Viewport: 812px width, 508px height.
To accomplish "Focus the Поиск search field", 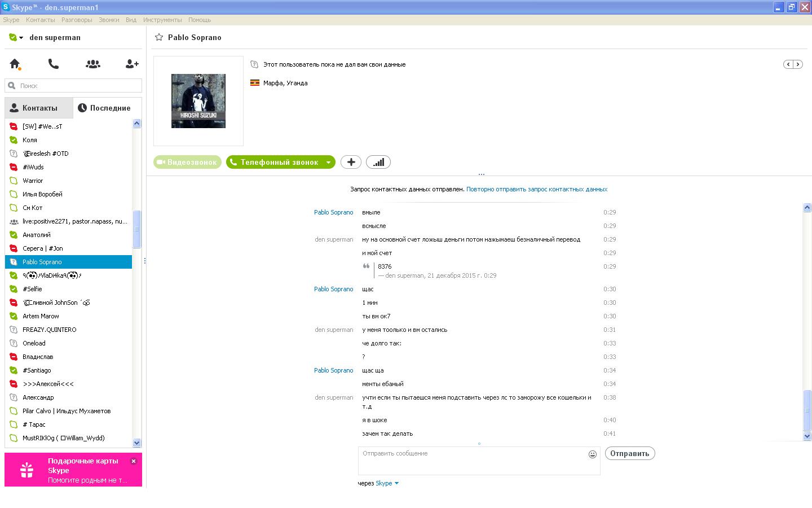I will click(73, 86).
